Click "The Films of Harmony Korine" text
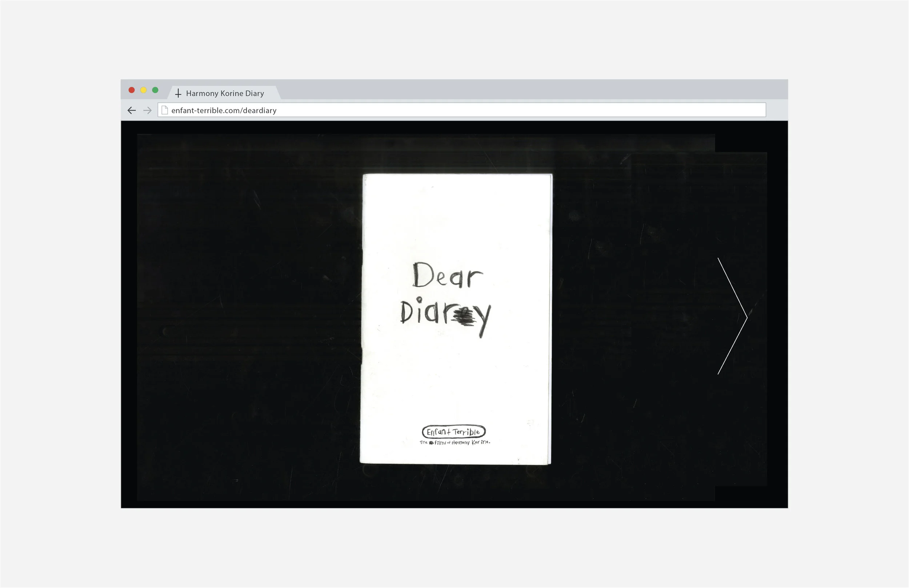 click(x=455, y=442)
